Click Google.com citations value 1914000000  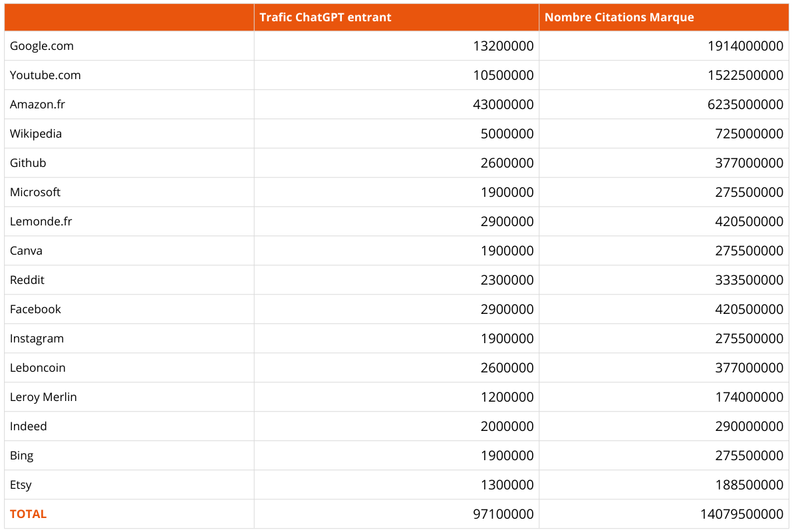tap(745, 46)
